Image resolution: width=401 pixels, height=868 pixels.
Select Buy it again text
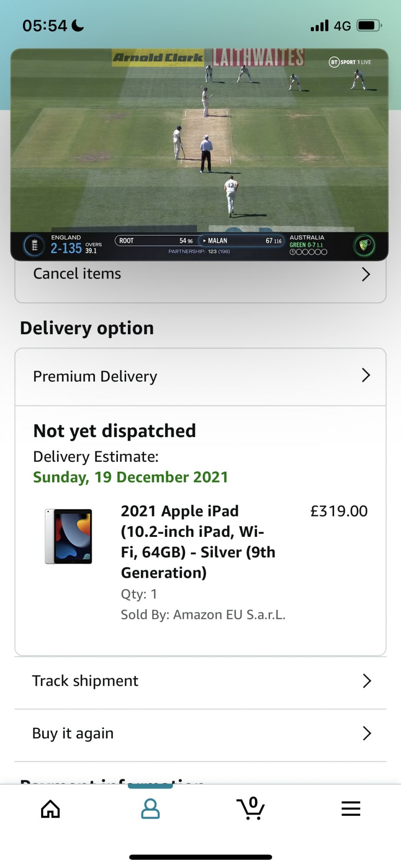73,733
